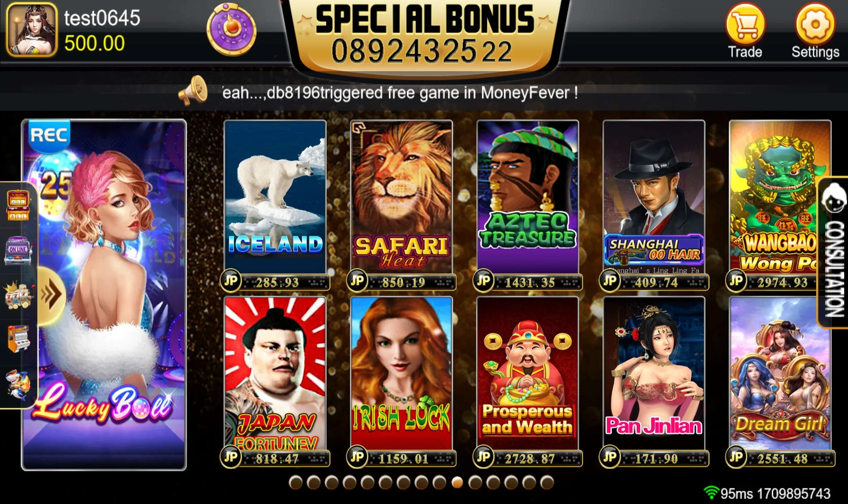
Task: Go to the first page dot
Action: 295,483
